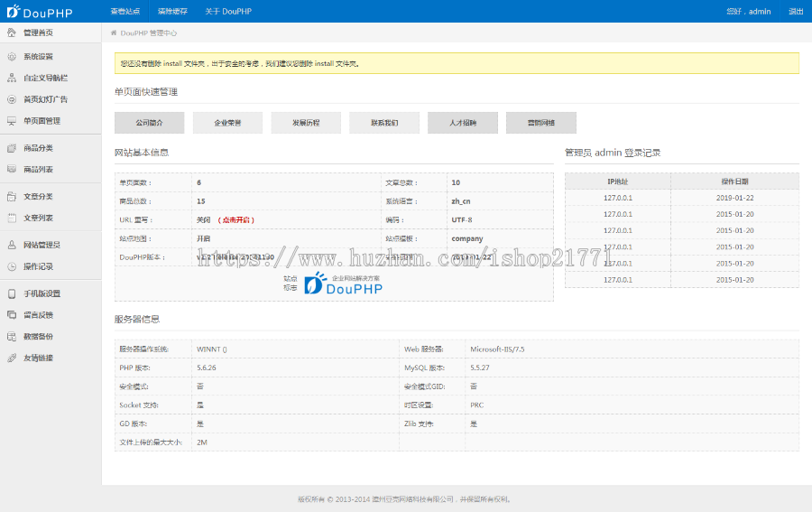
Task: Click the 系统设置 gear icon
Action: [x=12, y=56]
